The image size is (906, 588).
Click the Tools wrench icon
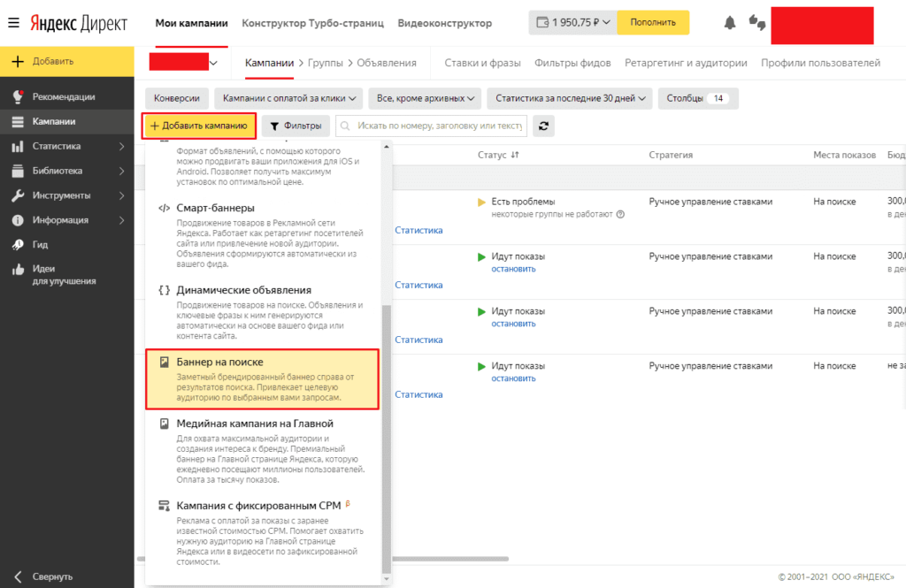(x=18, y=195)
